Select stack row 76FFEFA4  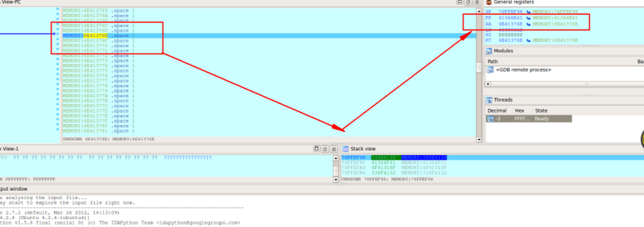coord(394,173)
